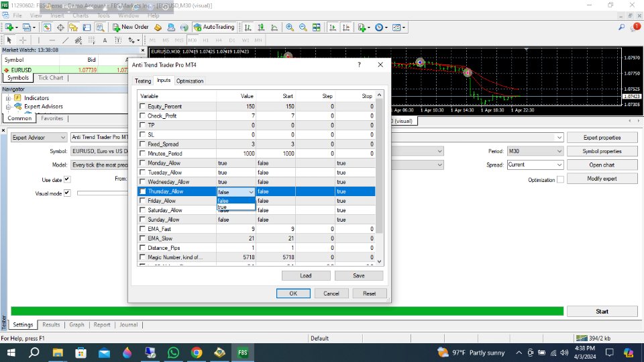The width and height of the screenshot is (644, 362).
Task: Click the search magnifier icon
Action: [x=621, y=27]
